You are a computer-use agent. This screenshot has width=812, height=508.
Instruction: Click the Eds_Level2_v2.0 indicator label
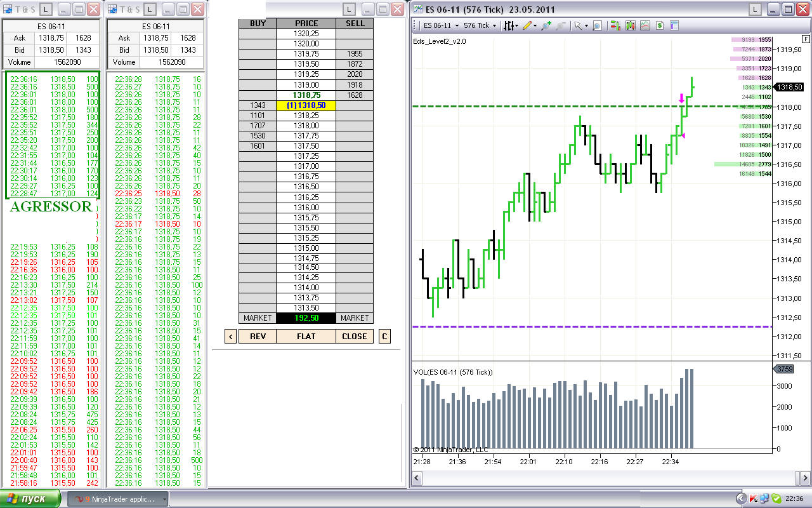tap(439, 41)
